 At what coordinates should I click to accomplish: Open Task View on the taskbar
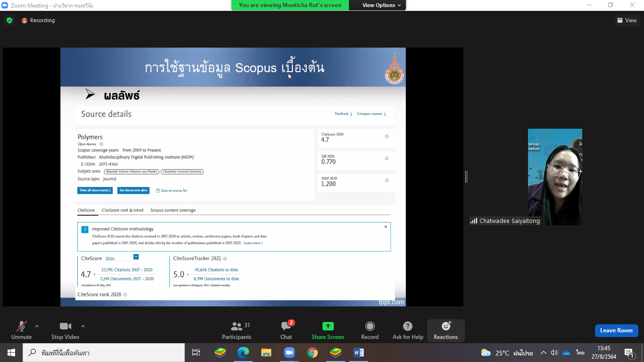coord(196,353)
